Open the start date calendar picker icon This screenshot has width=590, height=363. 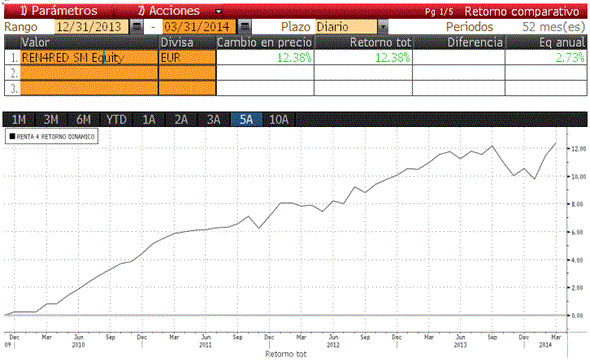(x=136, y=27)
